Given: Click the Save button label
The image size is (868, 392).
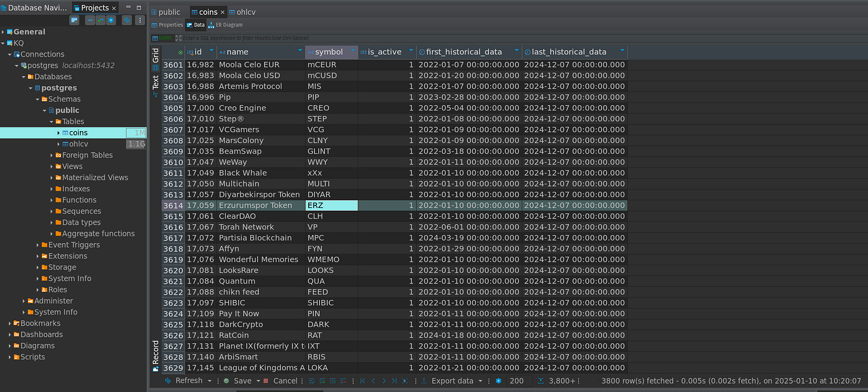Looking at the screenshot, I should pos(243,381).
